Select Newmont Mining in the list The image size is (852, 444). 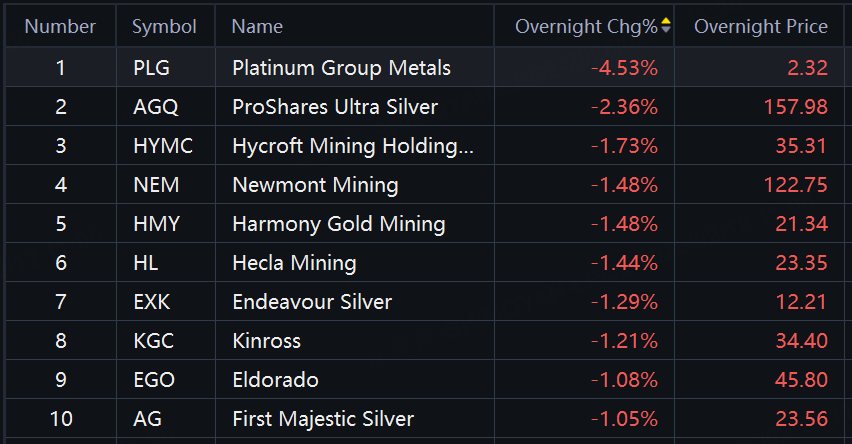(315, 185)
